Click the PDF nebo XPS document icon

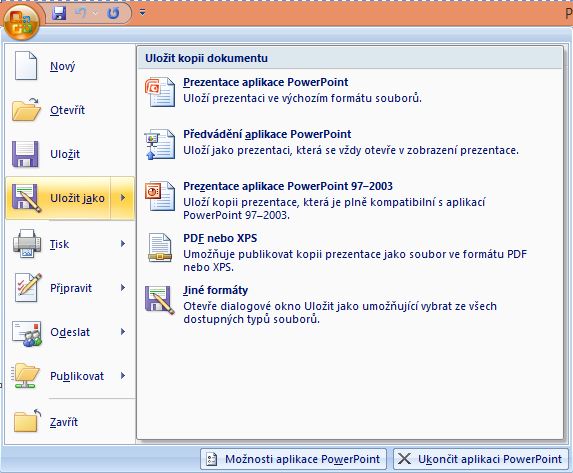(x=160, y=248)
